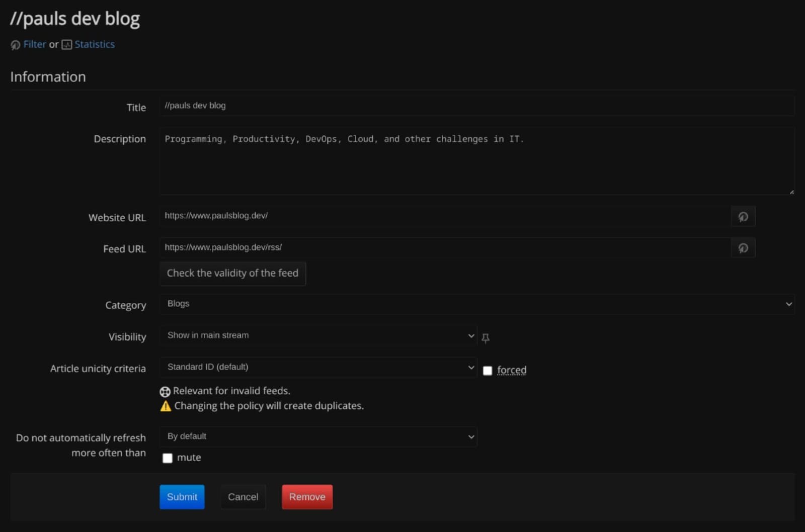Remove this feed
Image resolution: width=805 pixels, height=532 pixels.
(307, 497)
